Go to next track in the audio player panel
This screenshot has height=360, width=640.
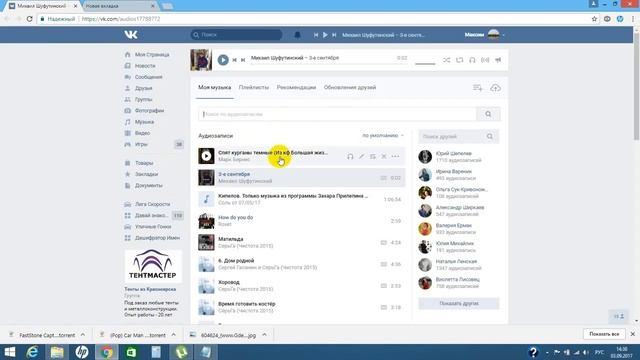[243, 60]
